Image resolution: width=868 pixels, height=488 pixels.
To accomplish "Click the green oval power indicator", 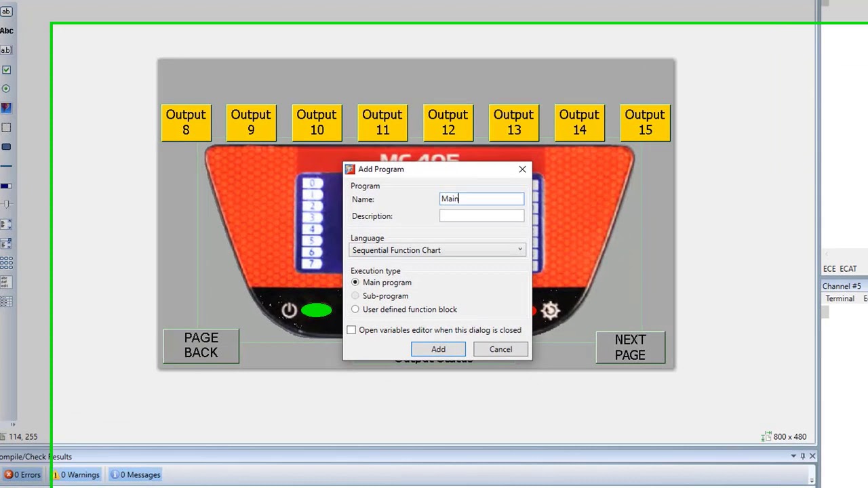I will coord(316,310).
